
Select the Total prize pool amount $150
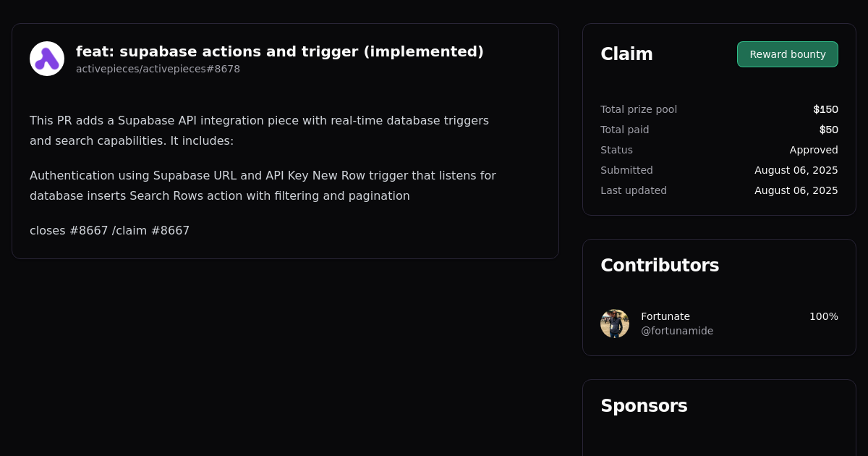pyautogui.click(x=825, y=109)
